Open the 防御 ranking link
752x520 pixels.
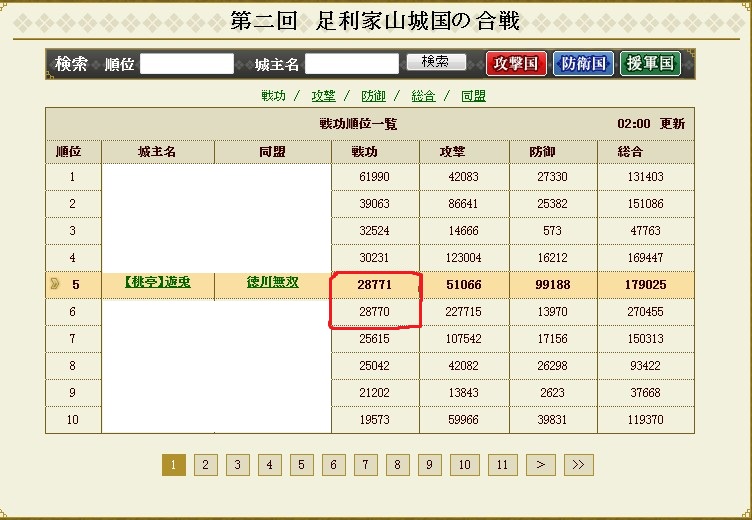[x=373, y=96]
